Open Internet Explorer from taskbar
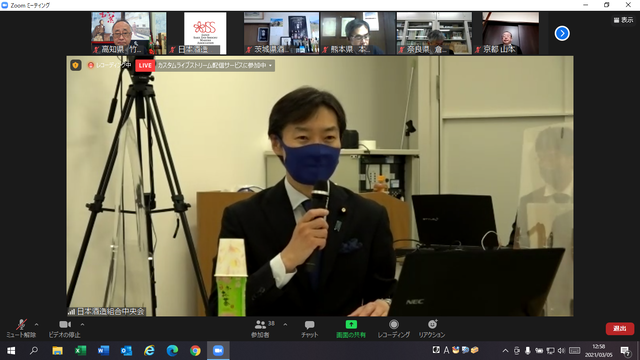 click(149, 351)
